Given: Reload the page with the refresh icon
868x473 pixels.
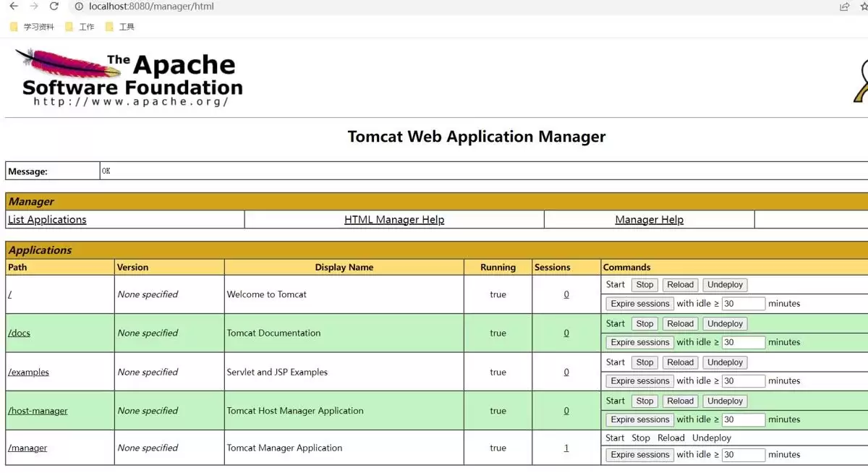Looking at the screenshot, I should [54, 7].
